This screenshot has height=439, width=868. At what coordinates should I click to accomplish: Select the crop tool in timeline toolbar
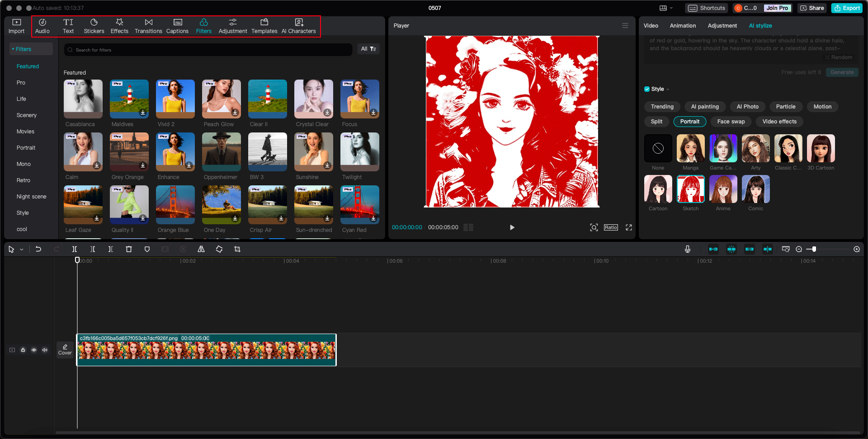pyautogui.click(x=237, y=249)
